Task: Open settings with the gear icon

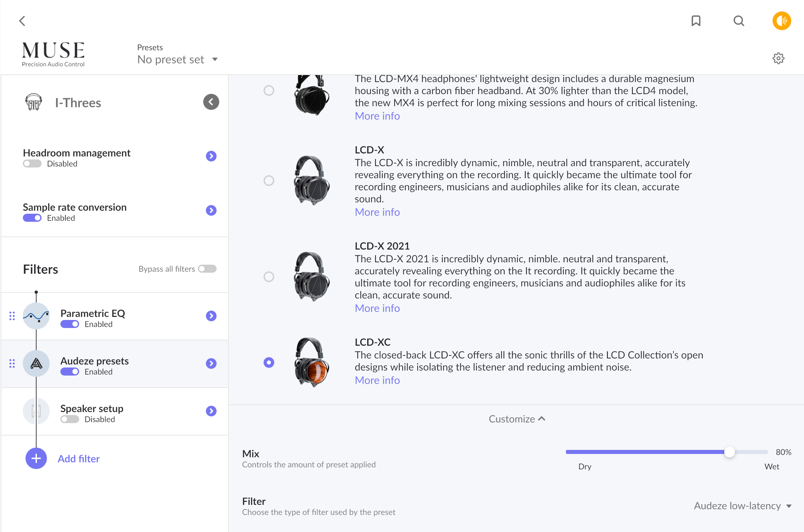Action: (778, 58)
